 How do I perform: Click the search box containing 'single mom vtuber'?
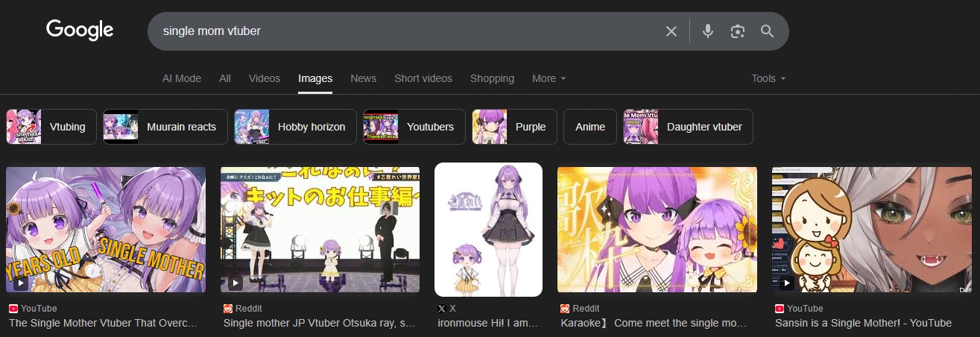point(468,31)
